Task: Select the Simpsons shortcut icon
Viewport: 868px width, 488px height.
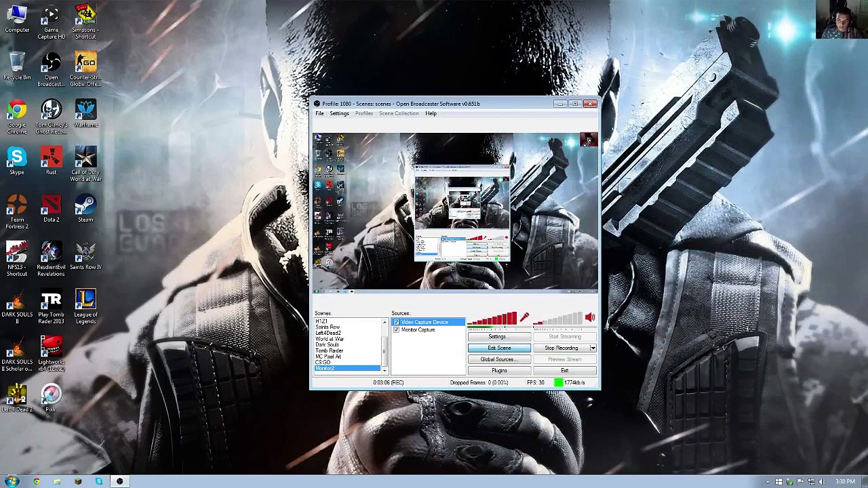Action: 85,22
